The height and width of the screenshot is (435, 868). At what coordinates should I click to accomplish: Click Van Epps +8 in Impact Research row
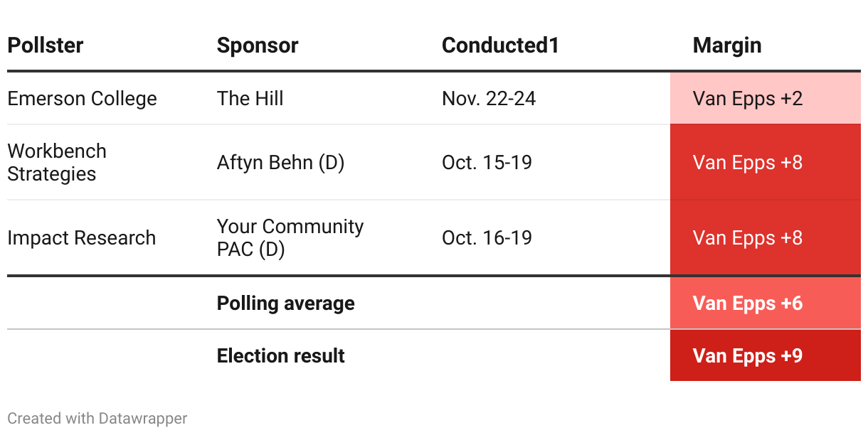tap(748, 237)
